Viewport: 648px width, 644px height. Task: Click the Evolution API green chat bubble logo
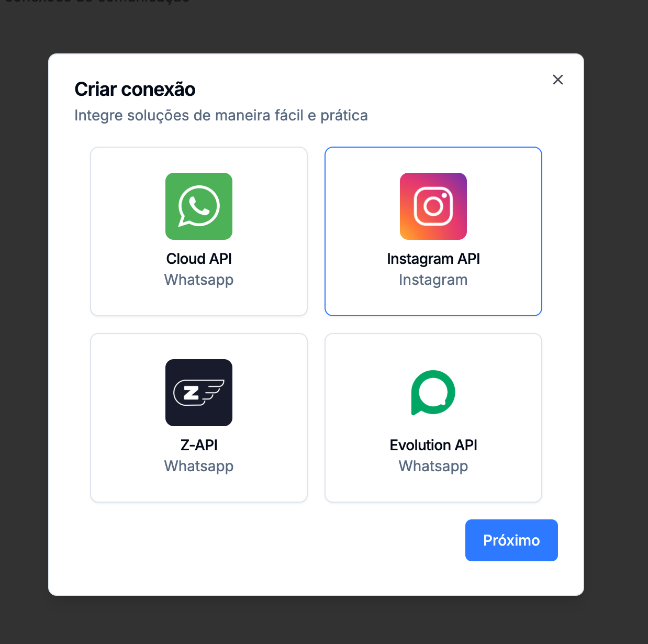tap(433, 393)
